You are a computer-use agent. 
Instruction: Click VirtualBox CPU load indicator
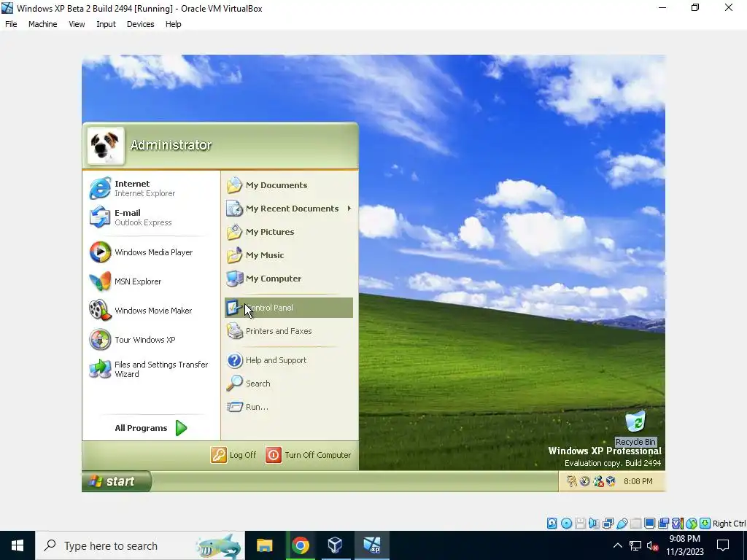pyautogui.click(x=678, y=524)
